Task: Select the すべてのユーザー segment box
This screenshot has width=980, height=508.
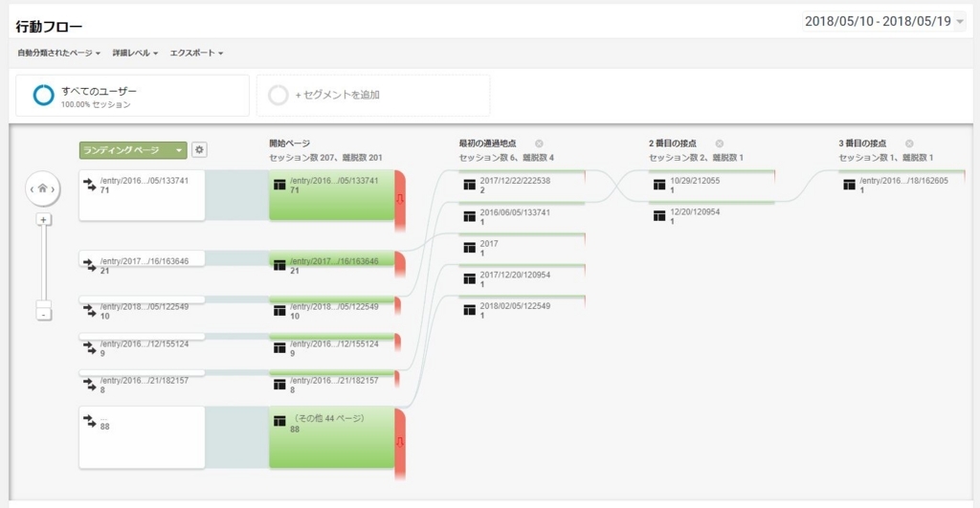Action: (x=132, y=96)
